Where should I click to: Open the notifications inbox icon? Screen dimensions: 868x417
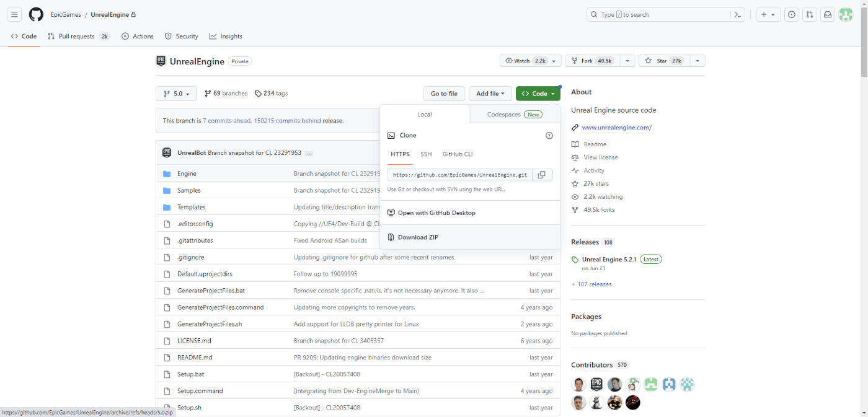tap(828, 14)
